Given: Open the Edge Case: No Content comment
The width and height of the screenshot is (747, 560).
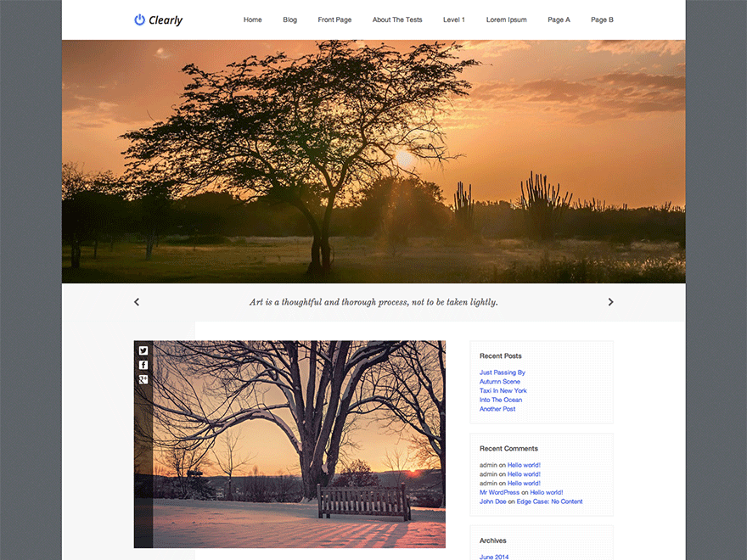Looking at the screenshot, I should (549, 501).
